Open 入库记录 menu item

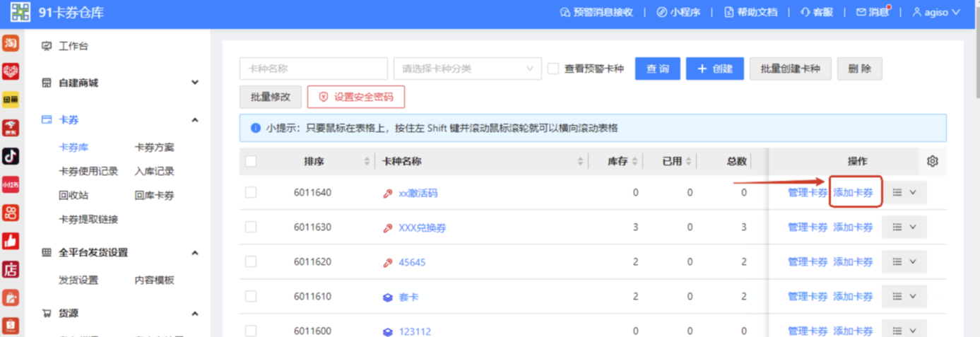(154, 171)
